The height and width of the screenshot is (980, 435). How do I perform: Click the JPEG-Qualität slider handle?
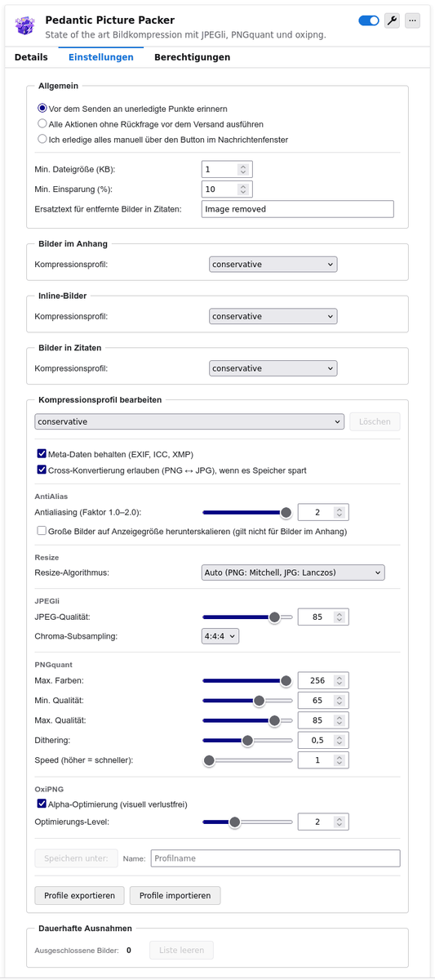click(x=275, y=617)
